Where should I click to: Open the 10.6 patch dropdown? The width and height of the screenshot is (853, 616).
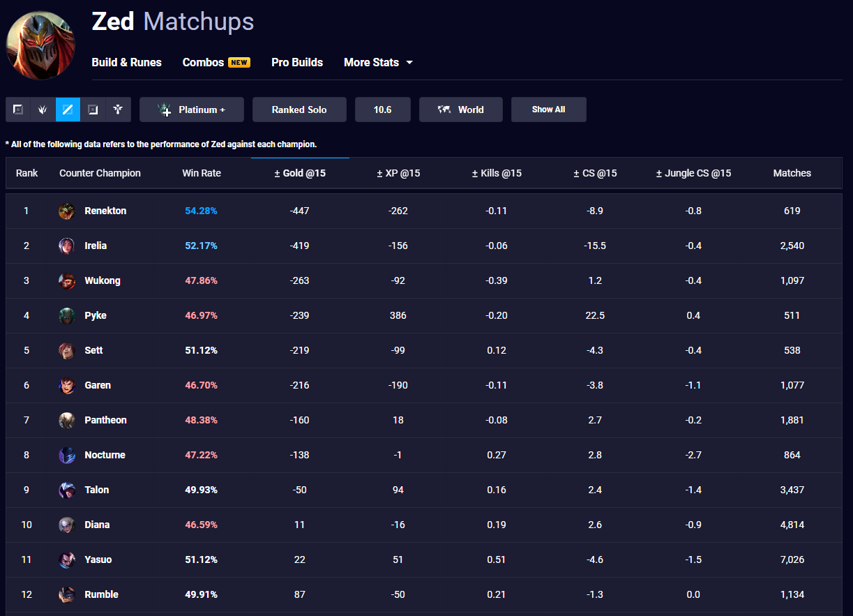tap(383, 110)
